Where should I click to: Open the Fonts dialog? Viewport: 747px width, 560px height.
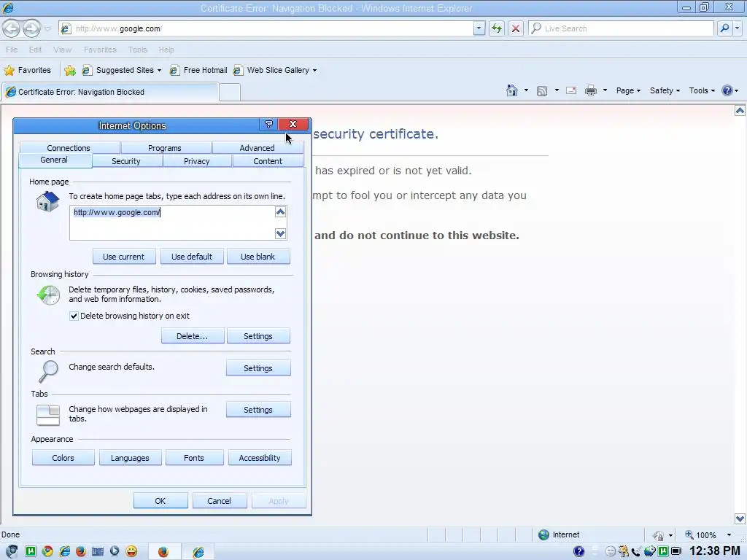(194, 458)
